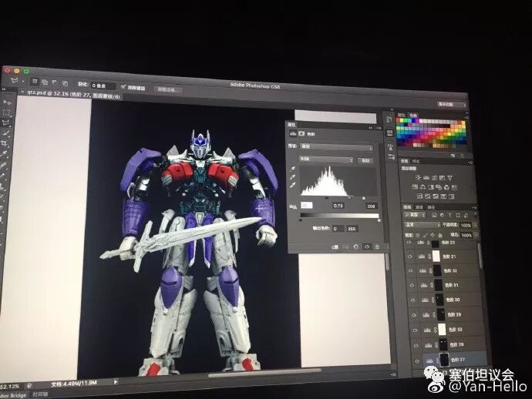This screenshot has height=399, width=532.
Task: Toggle the 消除锯齿 anti-alias checkbox
Action: coord(123,87)
